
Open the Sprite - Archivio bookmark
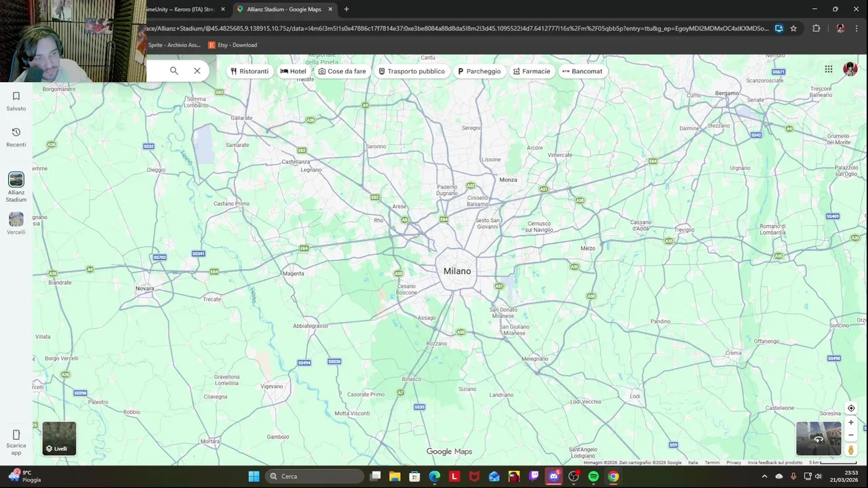(174, 45)
